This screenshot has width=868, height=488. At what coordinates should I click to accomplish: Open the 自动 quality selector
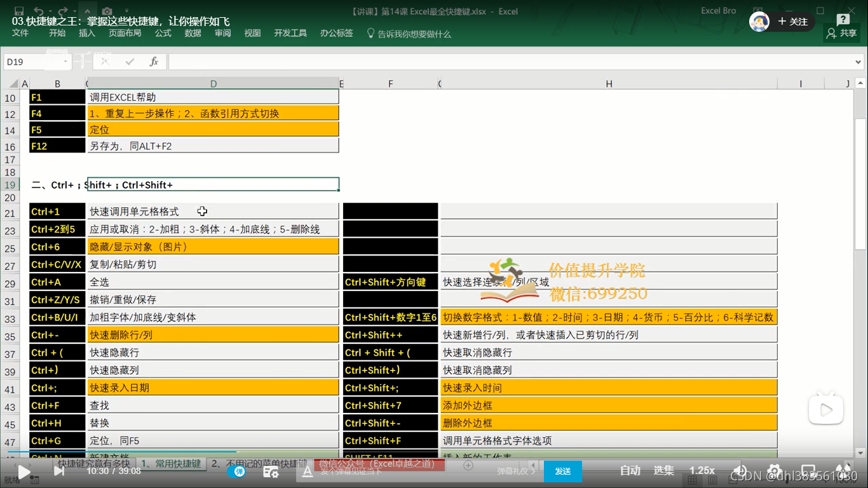(630, 471)
